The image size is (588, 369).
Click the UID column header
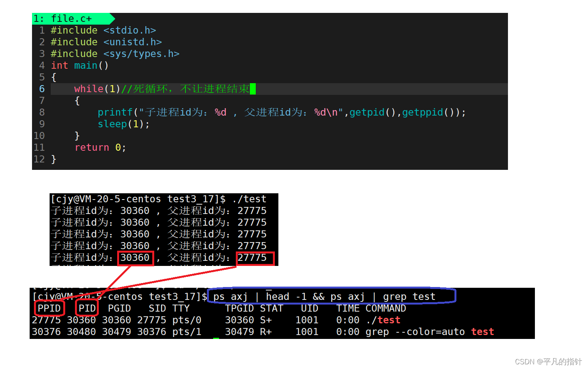point(310,308)
